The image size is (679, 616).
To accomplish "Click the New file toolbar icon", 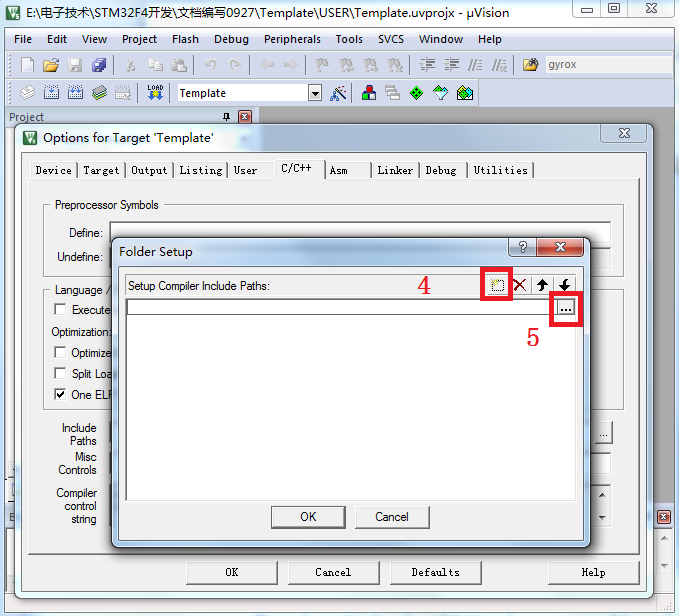I will pos(27,65).
